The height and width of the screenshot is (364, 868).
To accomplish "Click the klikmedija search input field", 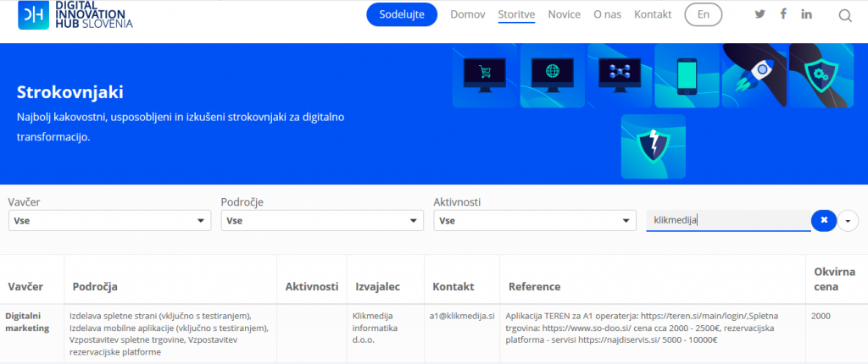I will coord(726,220).
